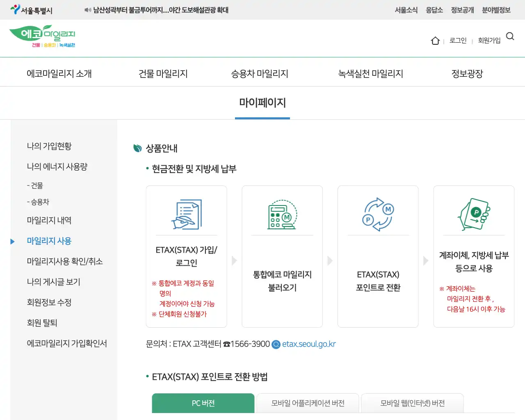Open the 건물 sub-item in sidebar
The width and height of the screenshot is (525, 420).
click(35, 185)
